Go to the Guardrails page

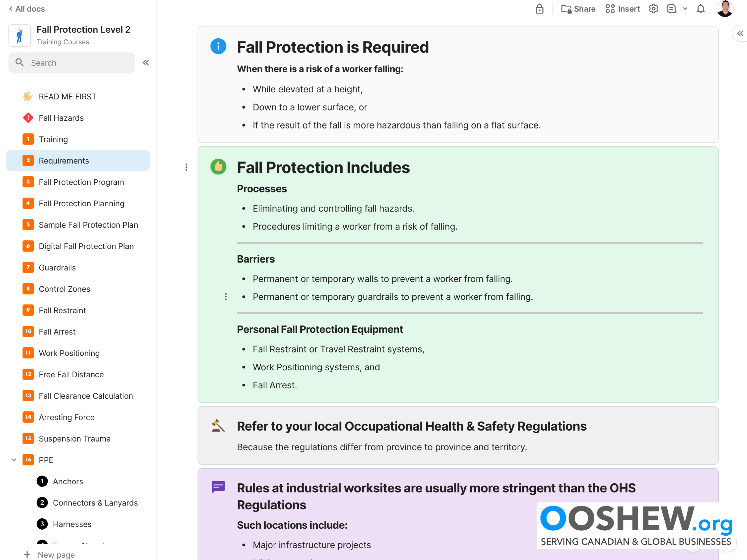click(x=57, y=267)
